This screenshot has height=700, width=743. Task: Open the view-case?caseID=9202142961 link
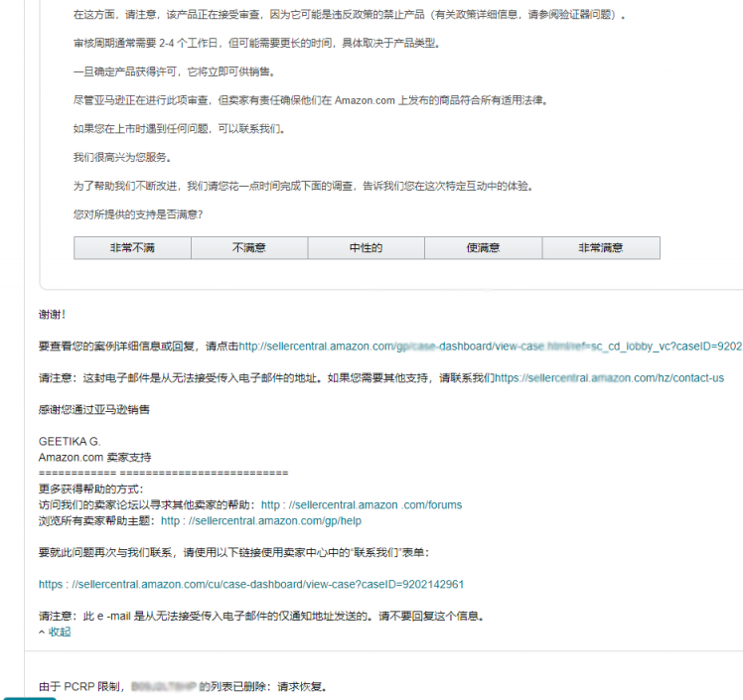click(251, 585)
